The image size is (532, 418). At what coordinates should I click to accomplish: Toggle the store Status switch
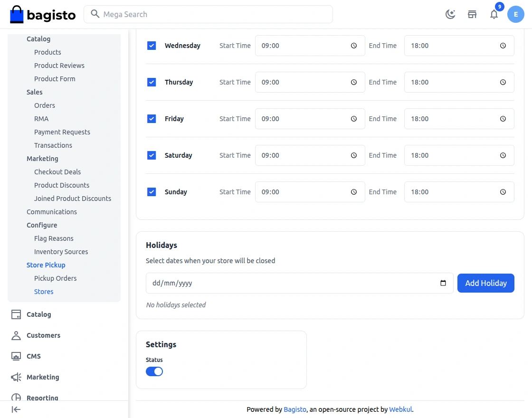pyautogui.click(x=154, y=371)
